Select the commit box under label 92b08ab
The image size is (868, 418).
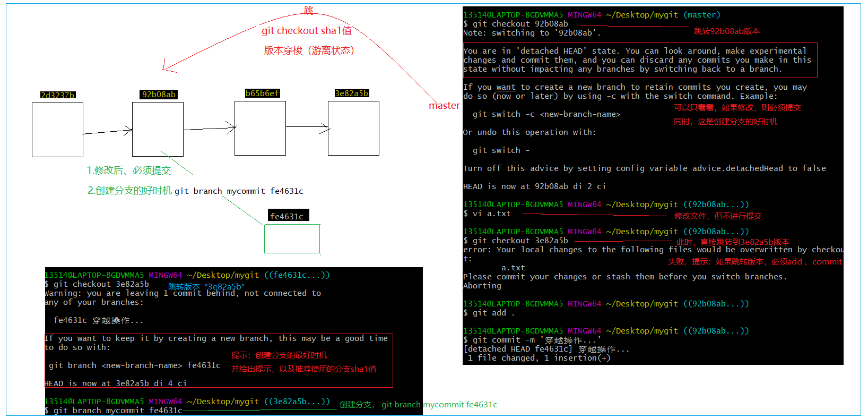point(158,129)
